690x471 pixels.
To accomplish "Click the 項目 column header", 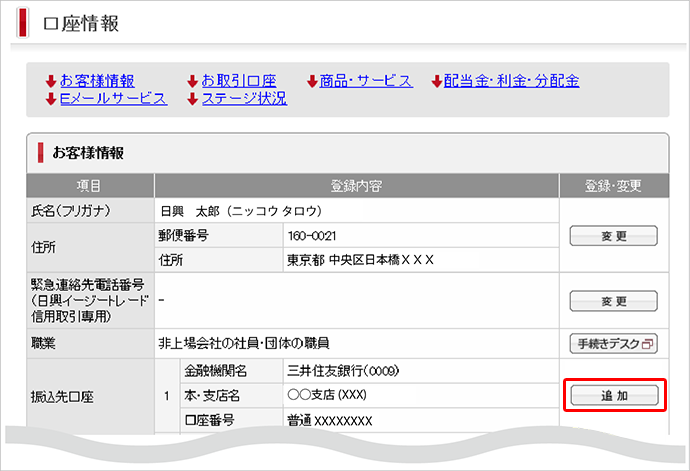I will coord(90,186).
